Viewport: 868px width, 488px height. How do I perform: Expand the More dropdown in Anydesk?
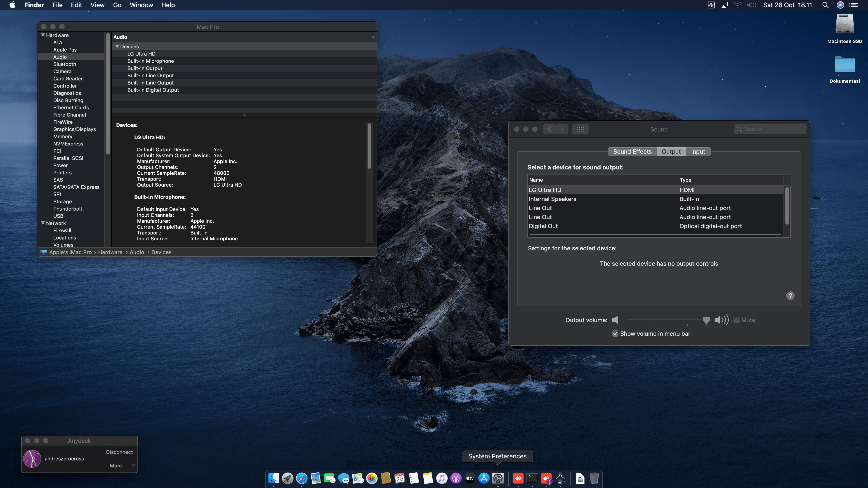click(119, 465)
